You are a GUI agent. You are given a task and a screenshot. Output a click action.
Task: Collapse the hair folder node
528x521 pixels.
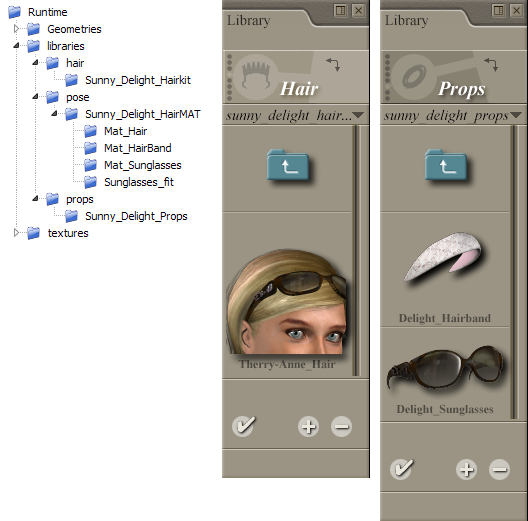pos(35,62)
